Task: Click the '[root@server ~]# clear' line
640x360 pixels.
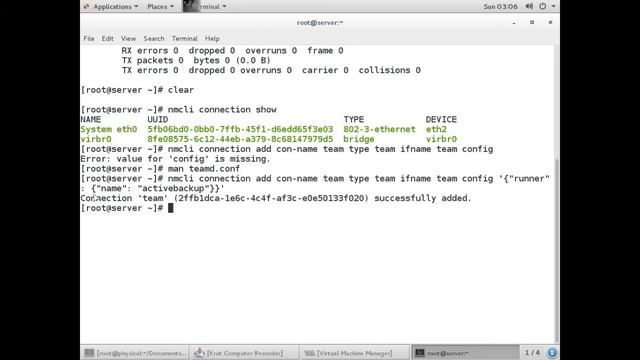Action: click(x=137, y=90)
